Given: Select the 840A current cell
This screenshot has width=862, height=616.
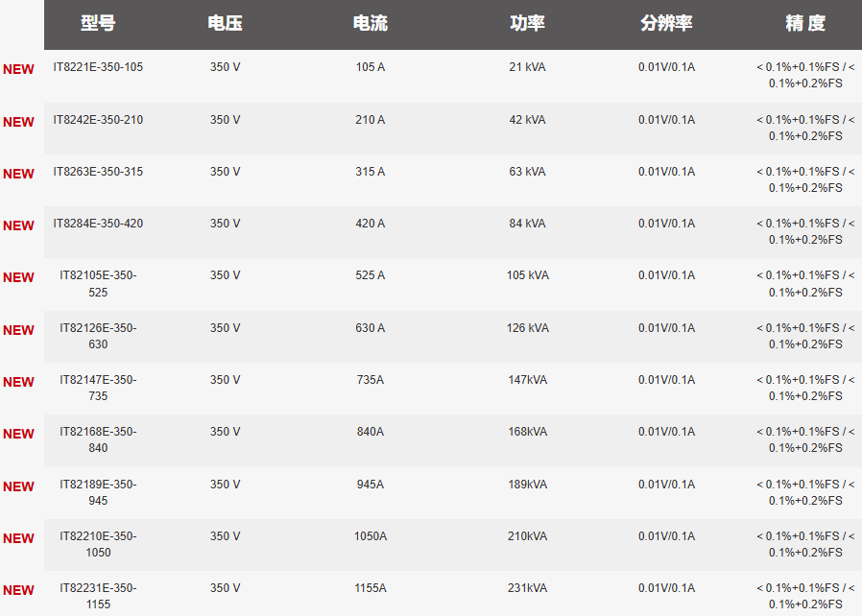Looking at the screenshot, I should (370, 432).
